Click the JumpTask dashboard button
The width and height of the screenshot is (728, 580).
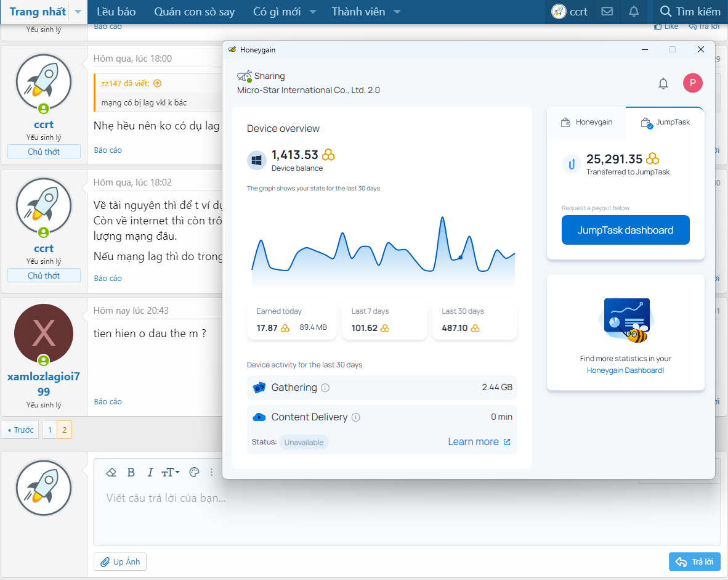pyautogui.click(x=625, y=230)
